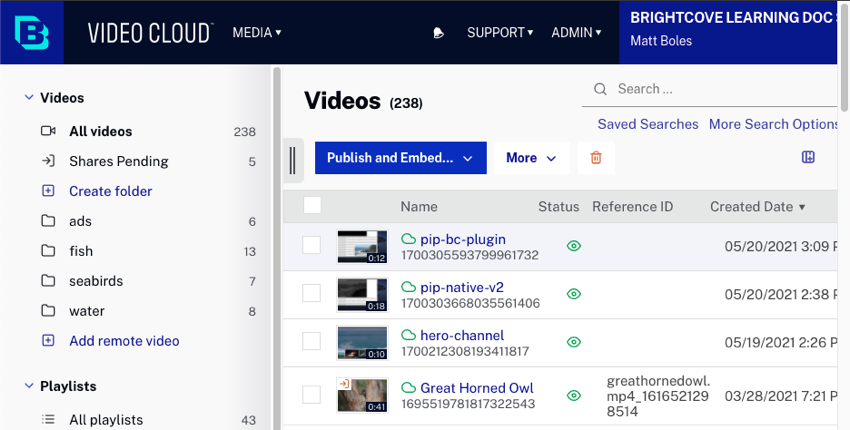The width and height of the screenshot is (850, 430).
Task: Sort by Created Date column
Action: (757, 207)
